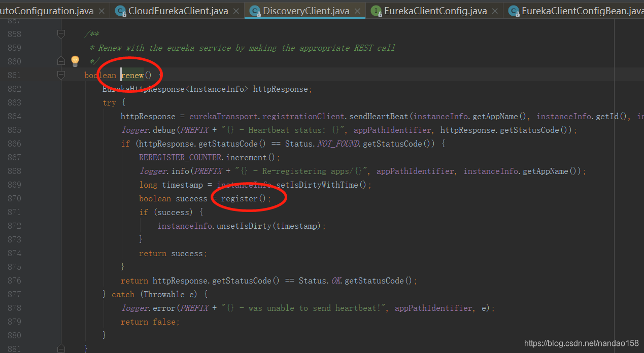The width and height of the screenshot is (644, 353).
Task: Collapse the Javadoc comment at line 858
Action: (x=61, y=34)
